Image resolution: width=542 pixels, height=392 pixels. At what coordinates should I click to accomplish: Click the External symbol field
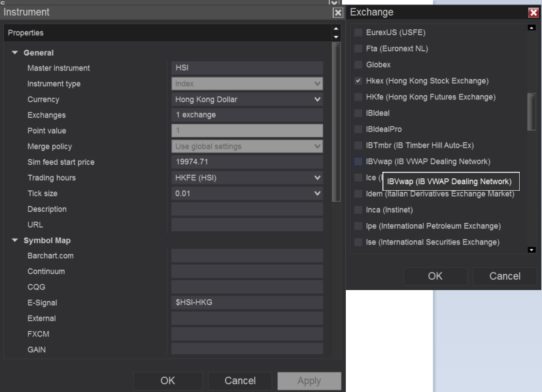point(247,318)
